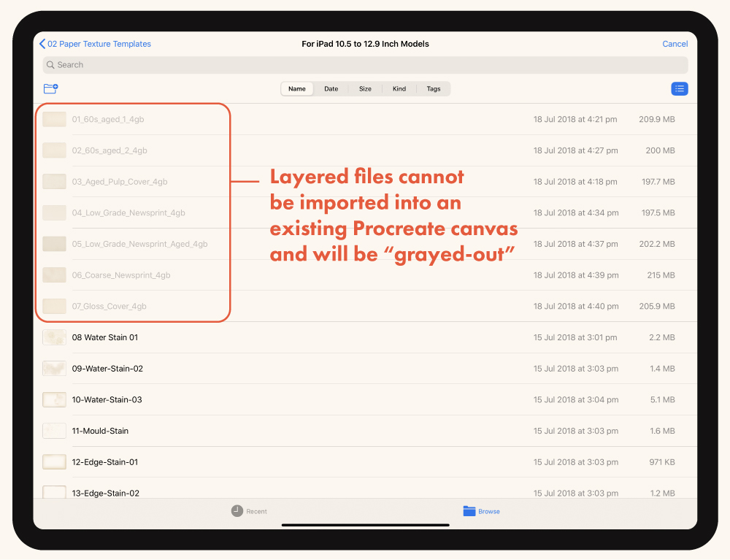Sort files by Tags segment
The image size is (730, 560).
[434, 88]
